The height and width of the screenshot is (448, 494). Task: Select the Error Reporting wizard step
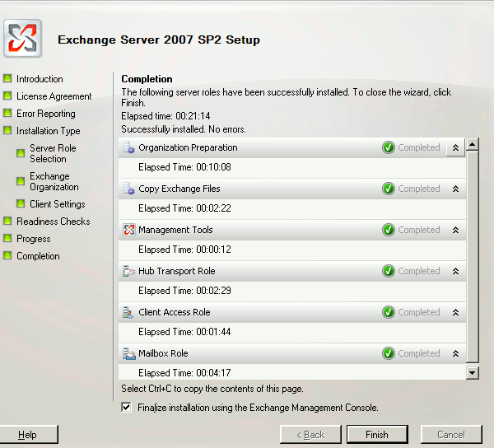(46, 114)
